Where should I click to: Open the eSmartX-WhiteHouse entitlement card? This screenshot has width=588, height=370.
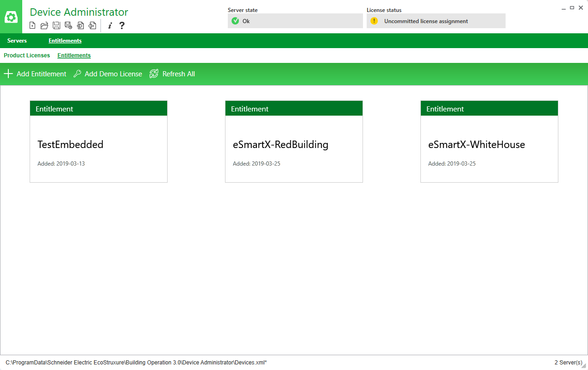pos(489,142)
